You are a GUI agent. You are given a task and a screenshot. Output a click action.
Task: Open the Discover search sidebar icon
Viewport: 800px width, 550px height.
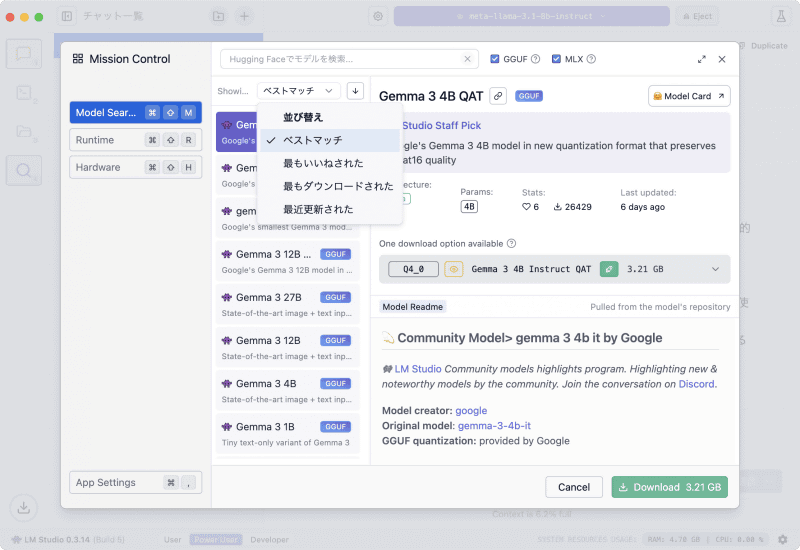click(23, 170)
